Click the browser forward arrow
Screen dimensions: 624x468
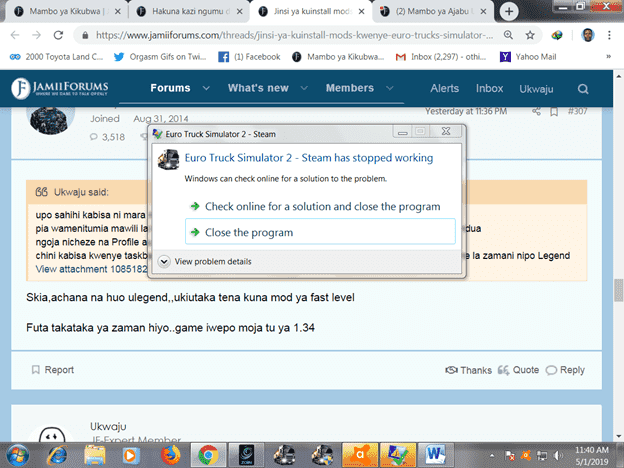click(36, 35)
